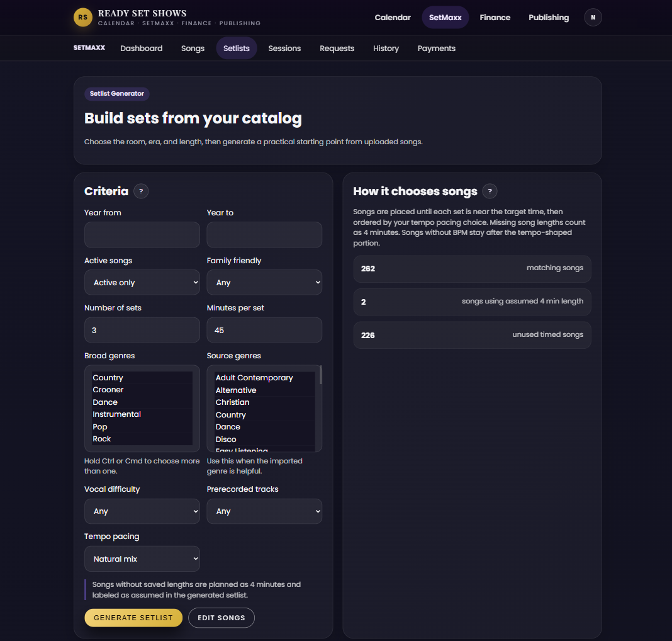Expand the Active songs dropdown

pyautogui.click(x=142, y=282)
